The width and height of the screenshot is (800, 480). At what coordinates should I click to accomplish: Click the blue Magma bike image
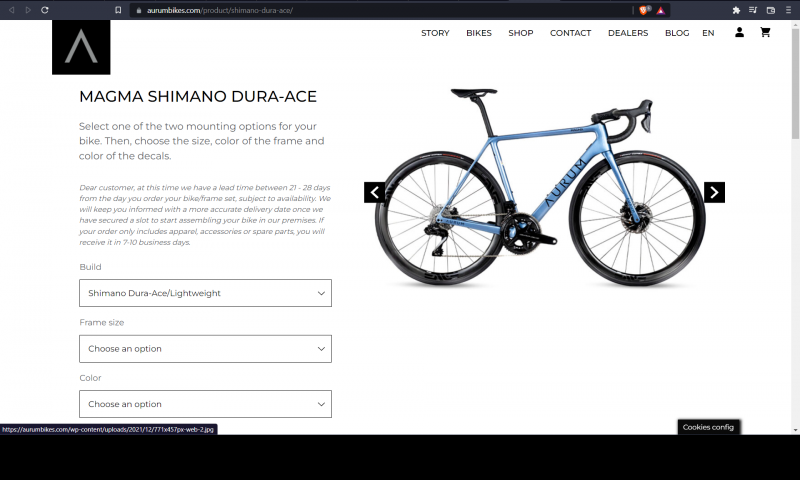point(541,187)
